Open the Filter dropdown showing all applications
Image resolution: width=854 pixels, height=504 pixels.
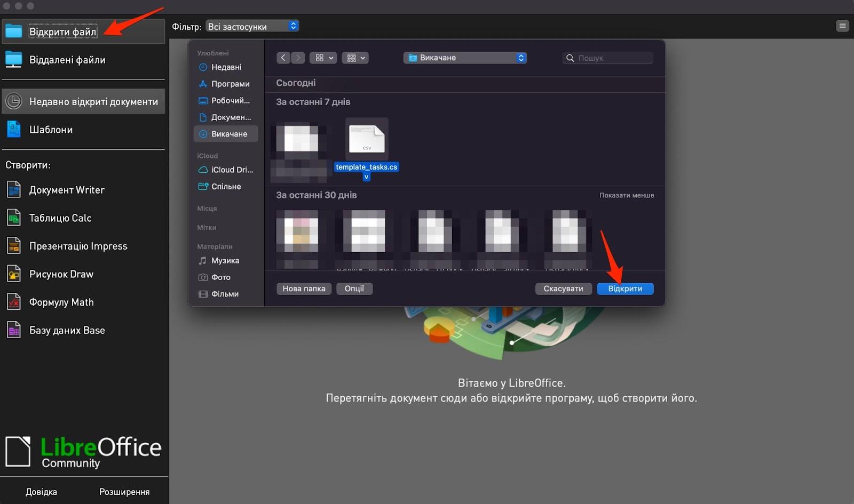click(x=252, y=26)
